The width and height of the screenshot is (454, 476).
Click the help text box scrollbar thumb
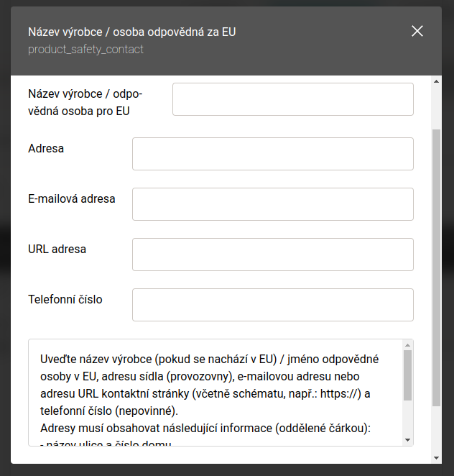(x=407, y=374)
